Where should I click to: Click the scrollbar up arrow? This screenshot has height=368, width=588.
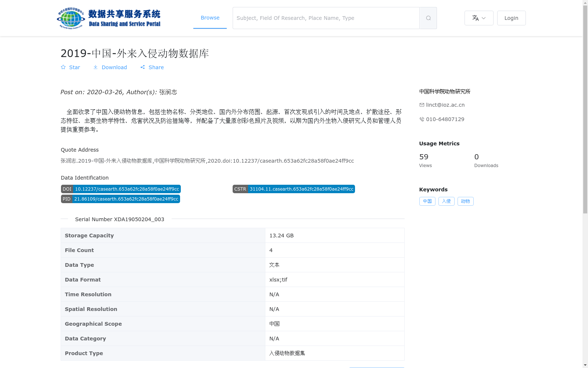(x=585, y=3)
